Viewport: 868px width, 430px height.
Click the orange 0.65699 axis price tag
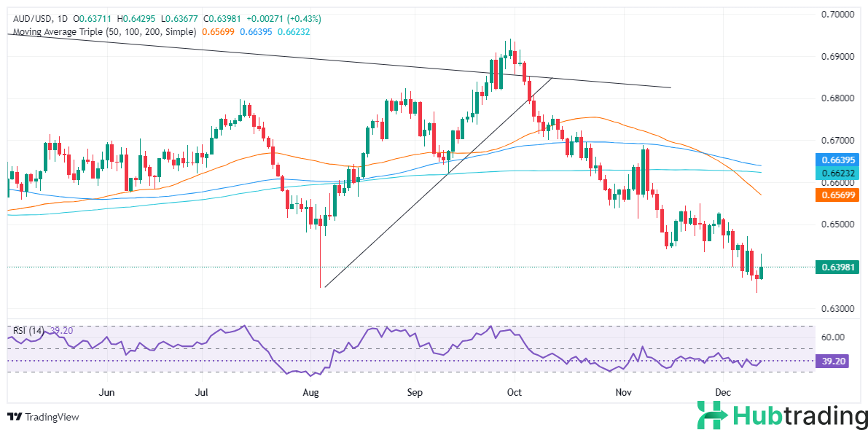click(839, 195)
